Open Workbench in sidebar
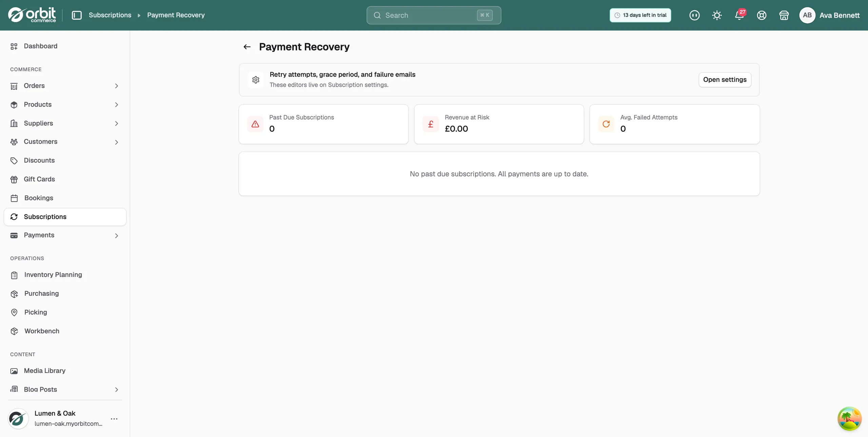Viewport: 868px width, 437px height. tap(65, 331)
